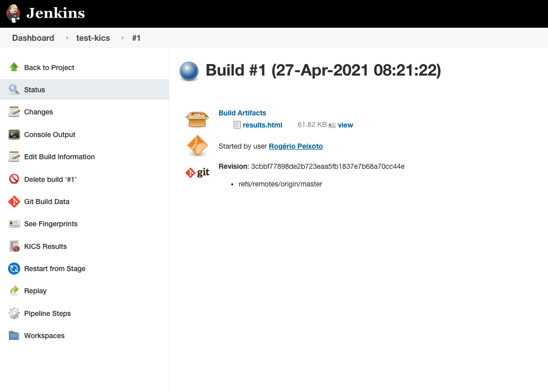
Task: Click the red prohibited Delete build icon
Action: pyautogui.click(x=14, y=179)
